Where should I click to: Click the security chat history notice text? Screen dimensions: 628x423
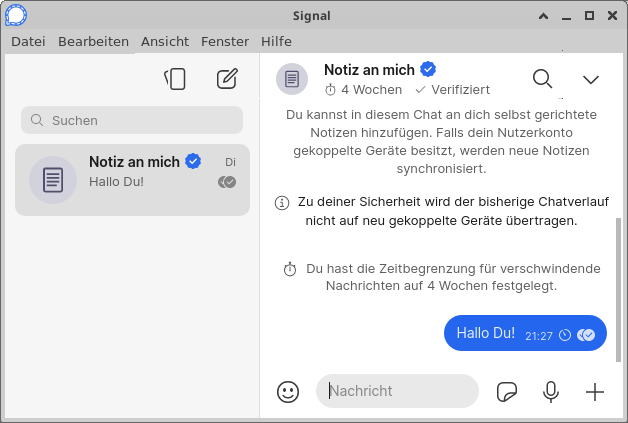coord(453,211)
